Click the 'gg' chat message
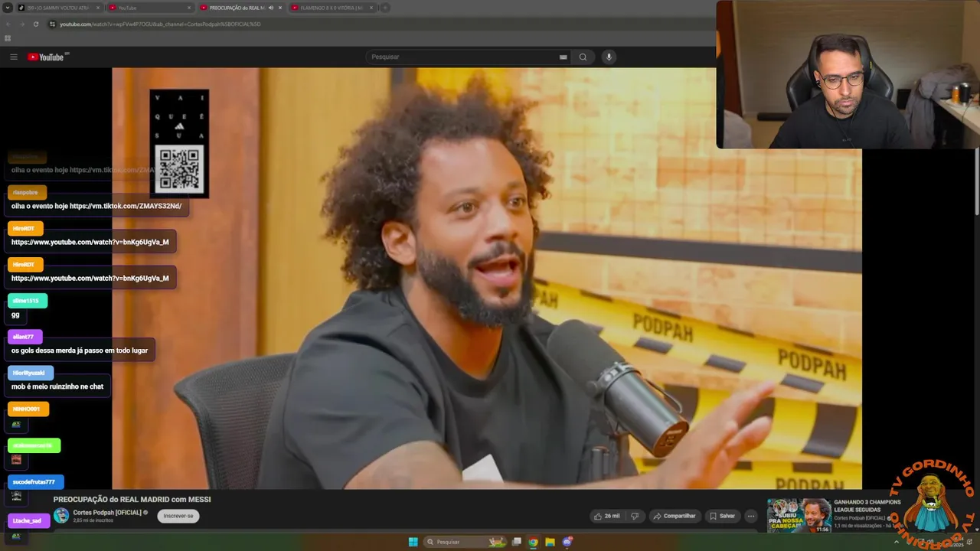Viewport: 980px width, 551px height. (x=15, y=315)
